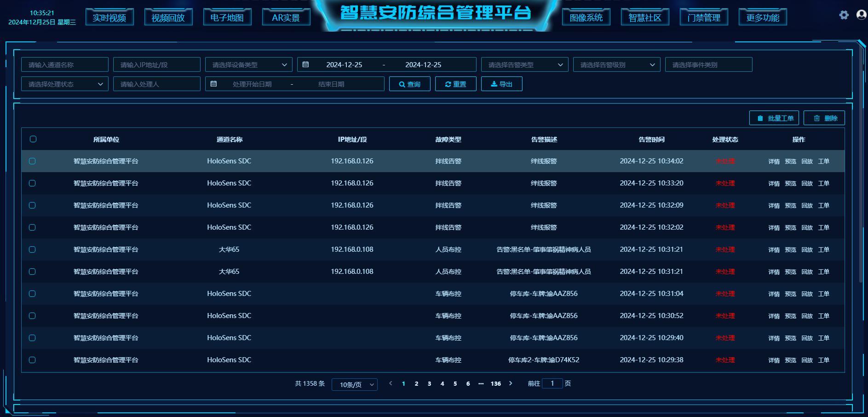The height and width of the screenshot is (417, 868).
Task: Check the row with alarm time 10:32:09
Action: click(x=32, y=205)
